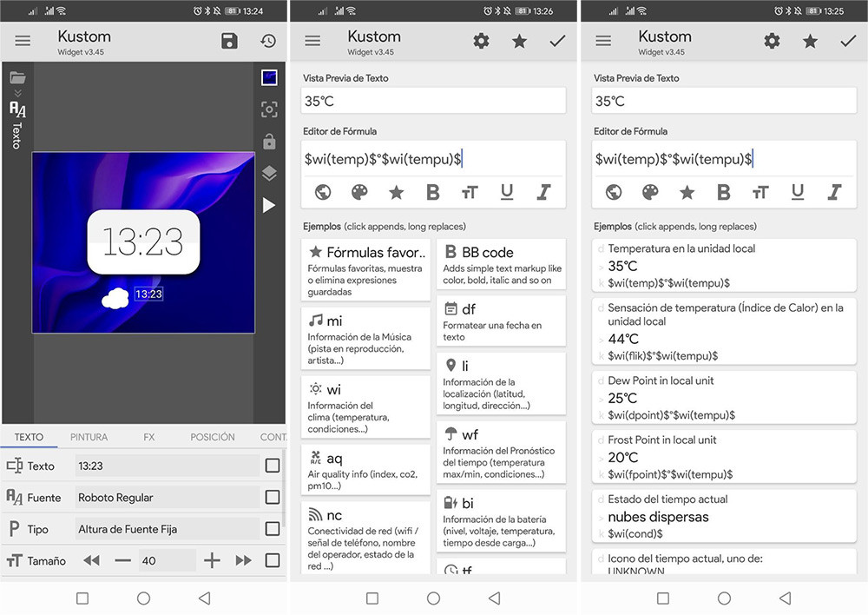Open the Fuente 'Roboto Regular' selector
This screenshot has height=615, width=868.
click(x=167, y=498)
